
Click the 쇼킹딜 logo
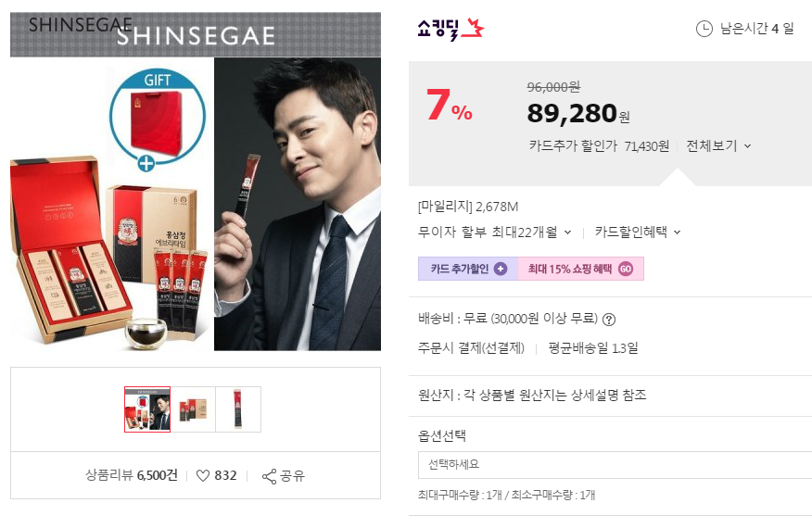point(450,29)
